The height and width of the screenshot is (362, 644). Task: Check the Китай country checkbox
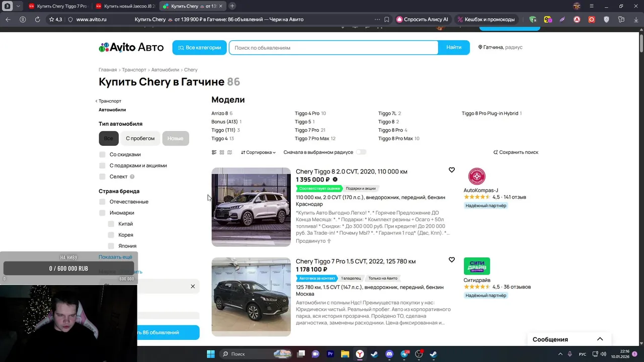(x=111, y=224)
